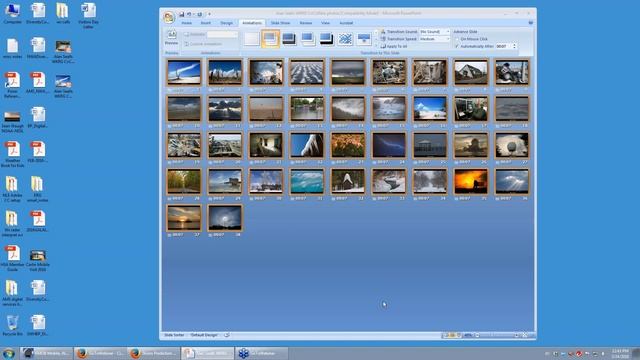The image size is (640, 360).
Task: Switch to first Firefox taskbar window
Action: (101, 353)
